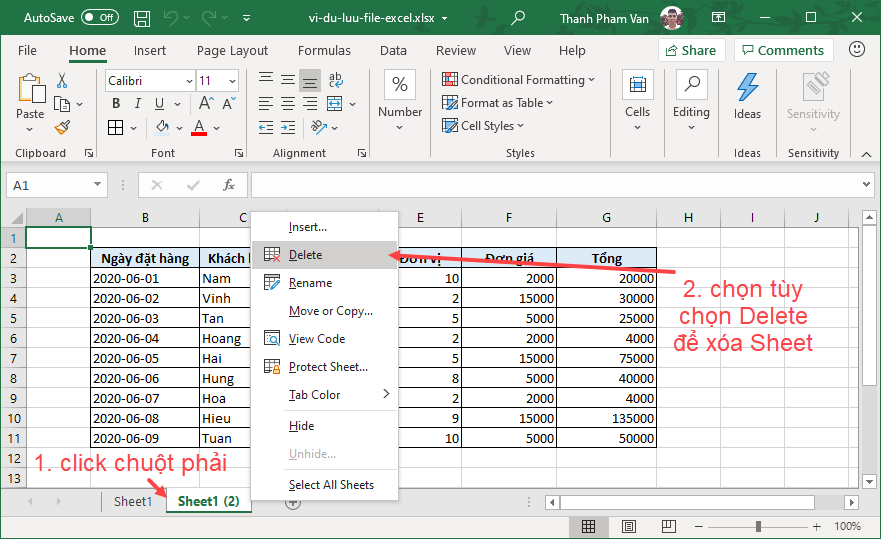Screen dimensions: 881x539
Task: Click the Comments button
Action: coord(783,51)
